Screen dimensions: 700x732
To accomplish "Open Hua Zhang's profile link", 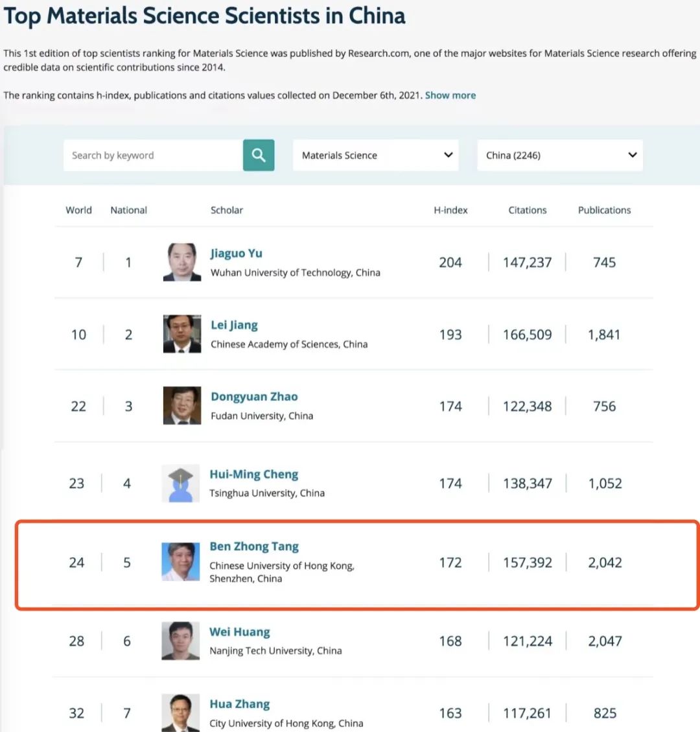I will click(239, 704).
